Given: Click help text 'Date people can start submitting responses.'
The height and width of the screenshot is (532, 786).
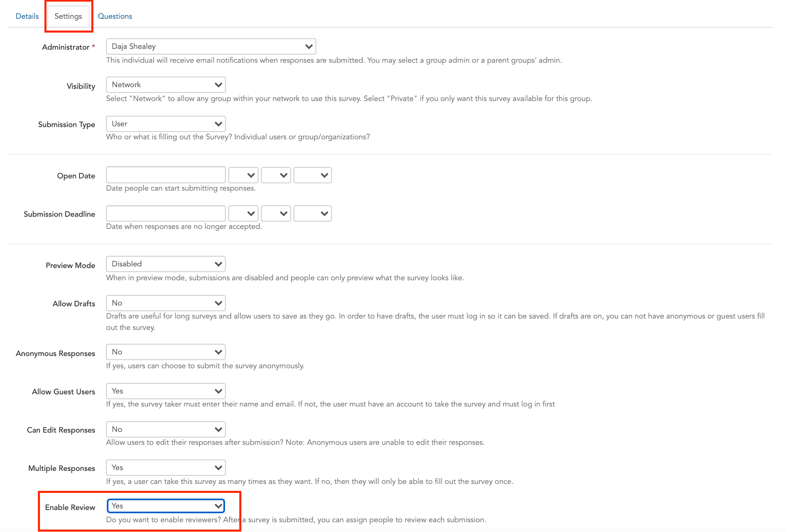Looking at the screenshot, I should pos(181,188).
